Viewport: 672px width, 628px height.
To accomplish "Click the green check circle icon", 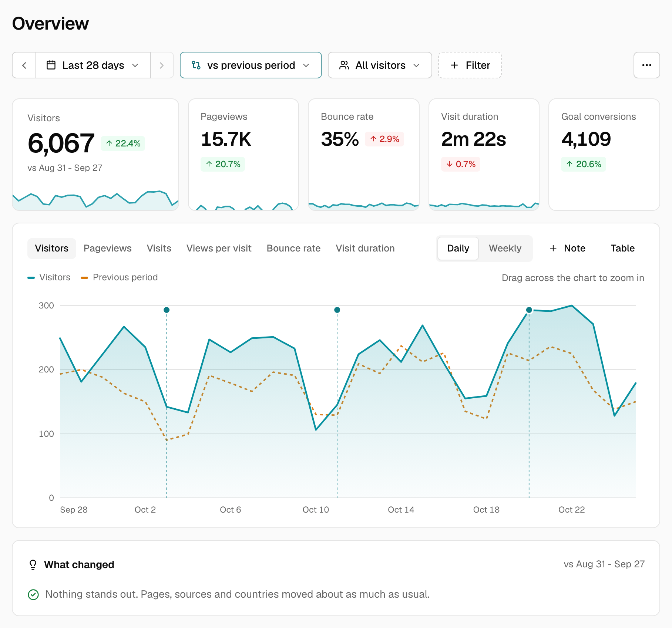I will [33, 594].
